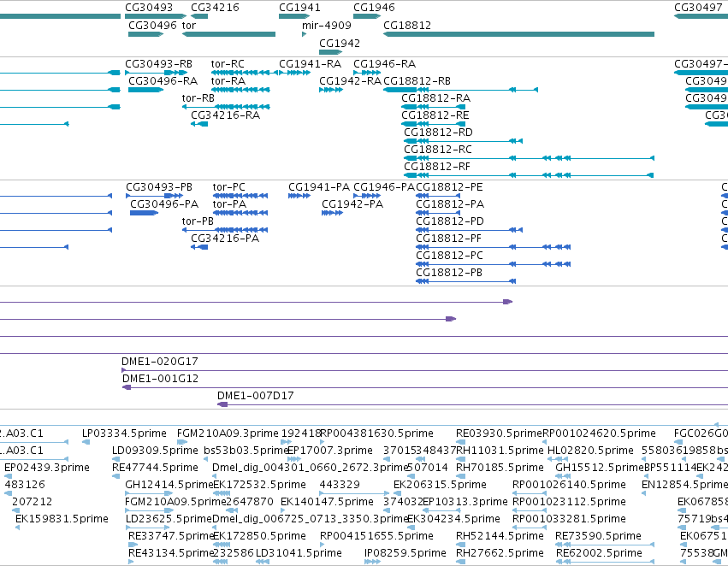
Task: Click the CG1941 gene label
Action: pyautogui.click(x=299, y=8)
